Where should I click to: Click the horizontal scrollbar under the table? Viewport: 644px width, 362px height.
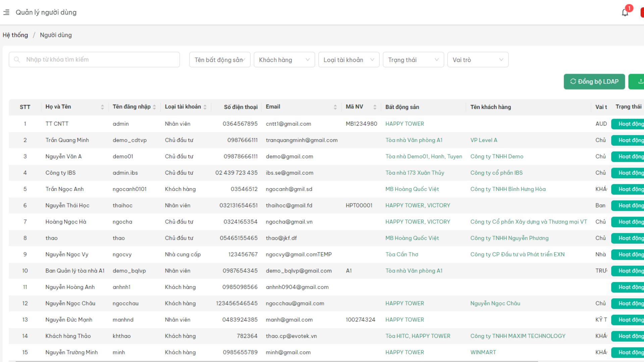coord(277,361)
